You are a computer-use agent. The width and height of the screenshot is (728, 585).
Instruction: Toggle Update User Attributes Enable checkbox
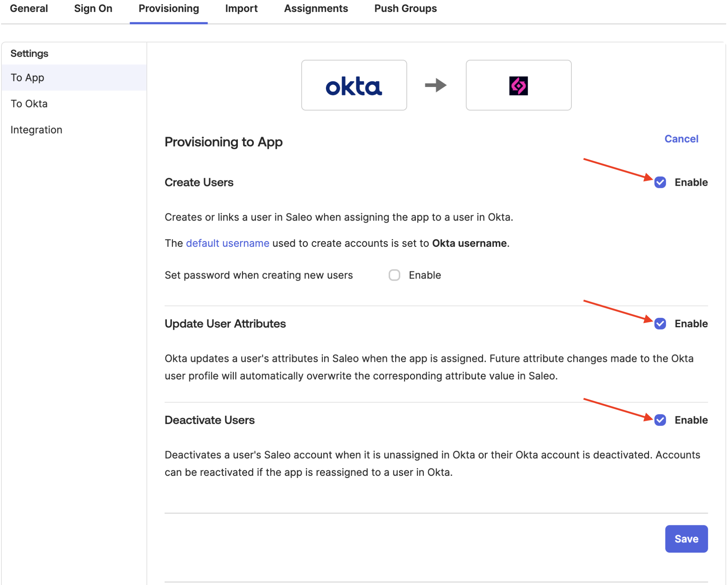point(660,324)
